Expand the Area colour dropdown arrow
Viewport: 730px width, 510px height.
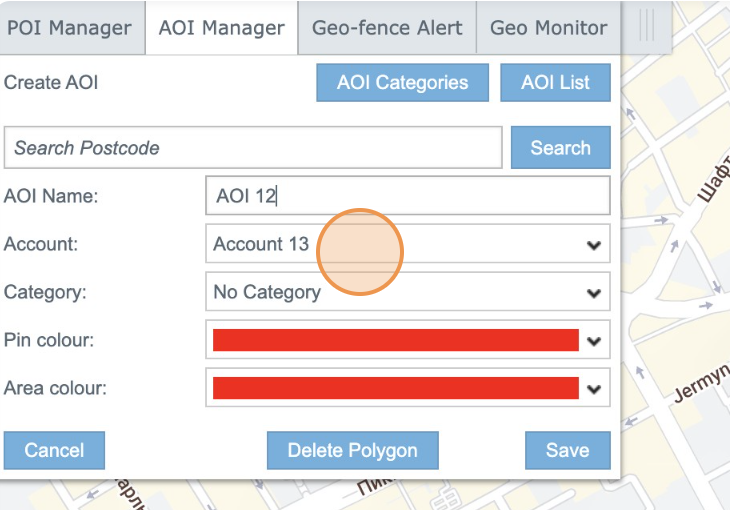click(x=594, y=389)
